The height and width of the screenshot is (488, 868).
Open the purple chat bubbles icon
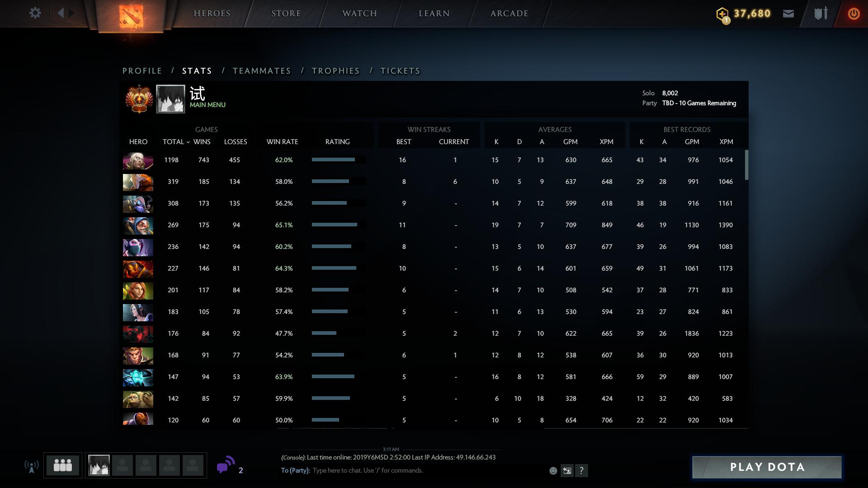click(226, 465)
